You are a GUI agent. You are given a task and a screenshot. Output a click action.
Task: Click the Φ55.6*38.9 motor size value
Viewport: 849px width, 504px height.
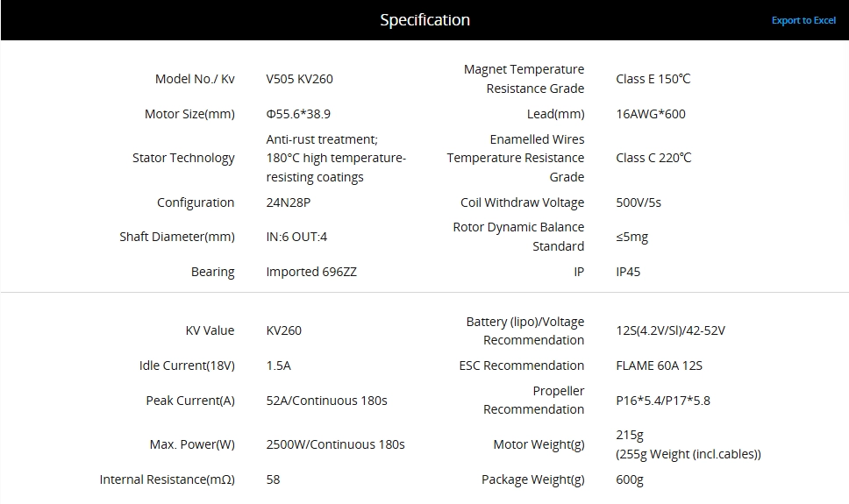pos(298,114)
